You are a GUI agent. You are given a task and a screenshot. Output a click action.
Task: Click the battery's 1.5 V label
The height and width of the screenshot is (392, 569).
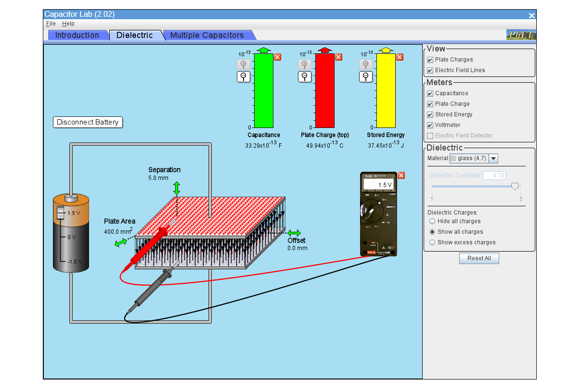tap(74, 213)
